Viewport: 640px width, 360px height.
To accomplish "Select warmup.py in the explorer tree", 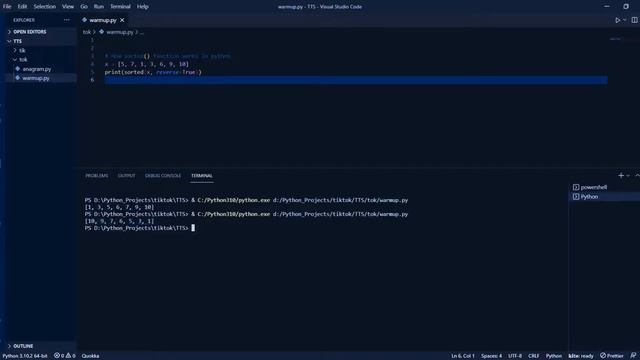I will 36,78.
